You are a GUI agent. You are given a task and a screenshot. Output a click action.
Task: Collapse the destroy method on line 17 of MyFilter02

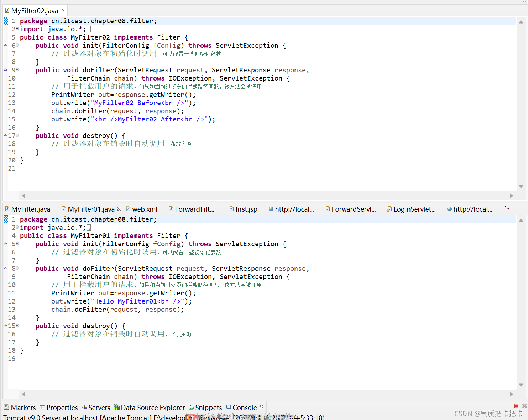tap(17, 135)
